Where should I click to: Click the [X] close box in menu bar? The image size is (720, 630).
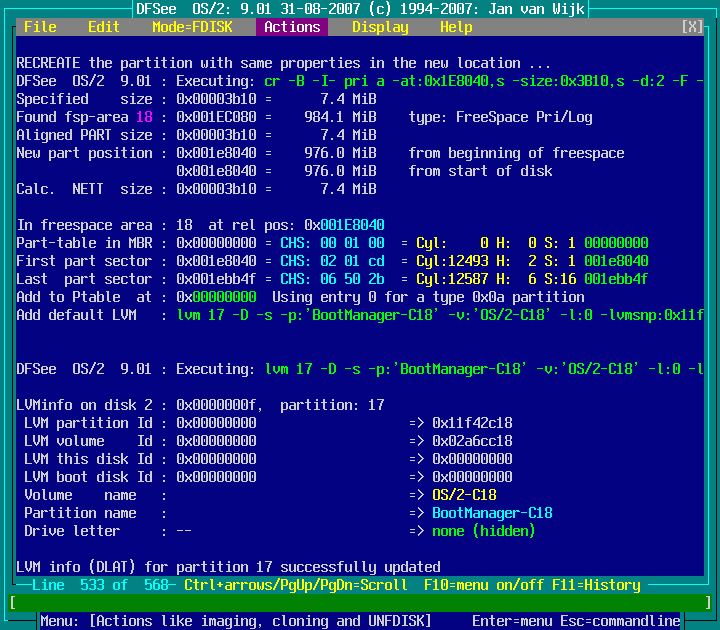click(x=692, y=27)
